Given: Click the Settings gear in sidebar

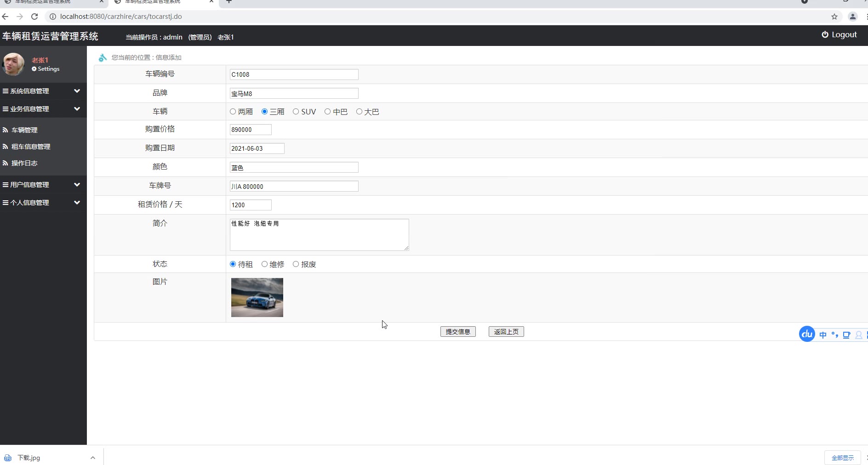Looking at the screenshot, I should 34,69.
